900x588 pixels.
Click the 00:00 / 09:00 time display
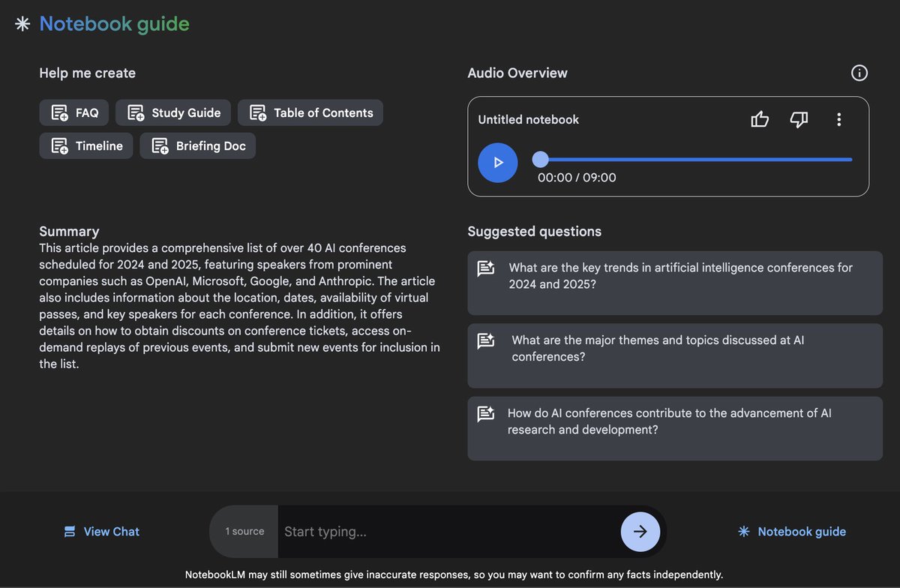coord(577,178)
